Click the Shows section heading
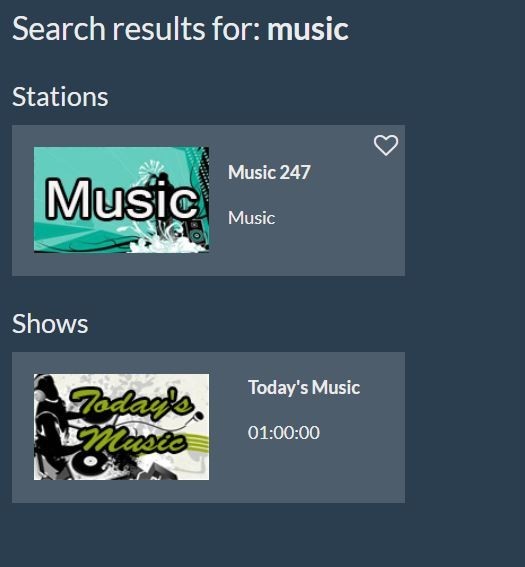This screenshot has height=567, width=525. (x=50, y=324)
